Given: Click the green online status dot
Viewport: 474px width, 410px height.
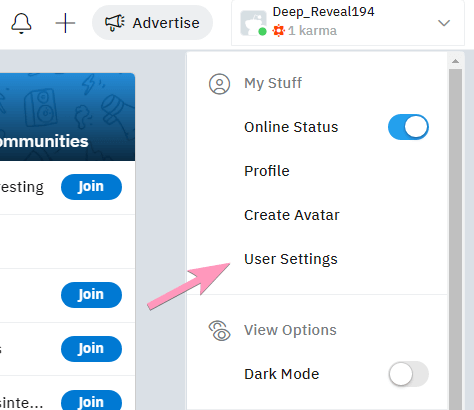Looking at the screenshot, I should click(262, 32).
